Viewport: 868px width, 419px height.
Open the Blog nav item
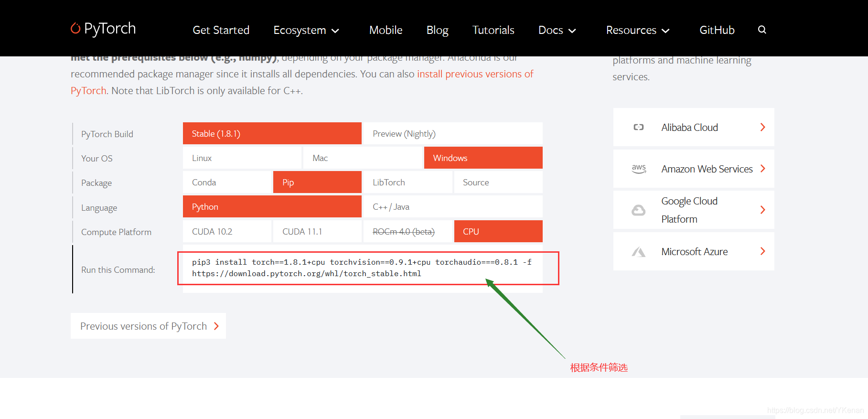(x=437, y=30)
